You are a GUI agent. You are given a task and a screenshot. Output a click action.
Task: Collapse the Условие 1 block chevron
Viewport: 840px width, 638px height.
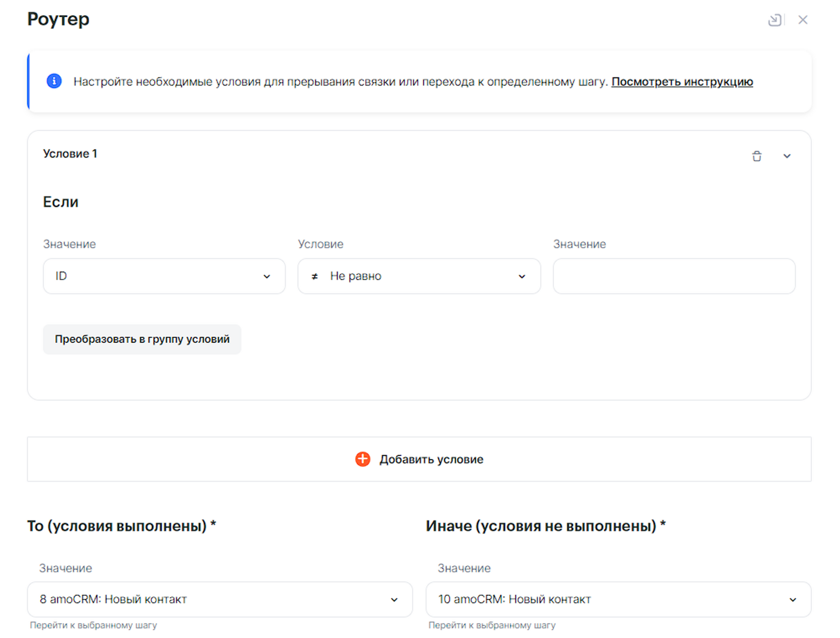tap(786, 156)
